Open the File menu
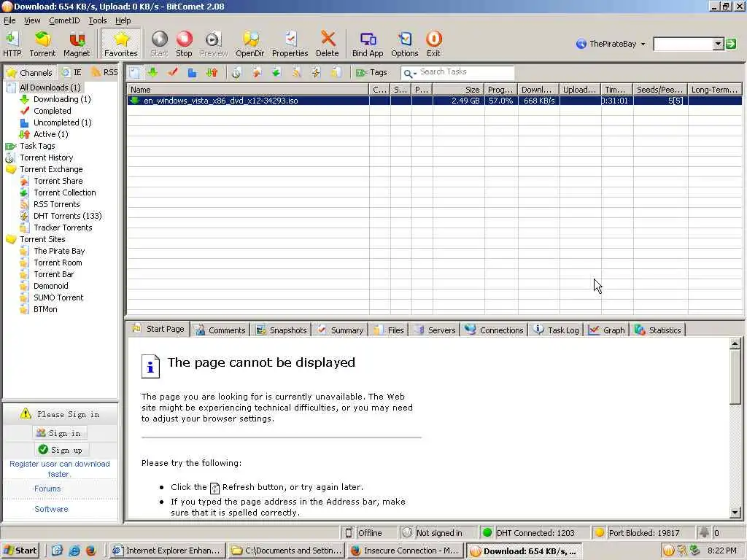This screenshot has height=560, width=747. coord(9,20)
